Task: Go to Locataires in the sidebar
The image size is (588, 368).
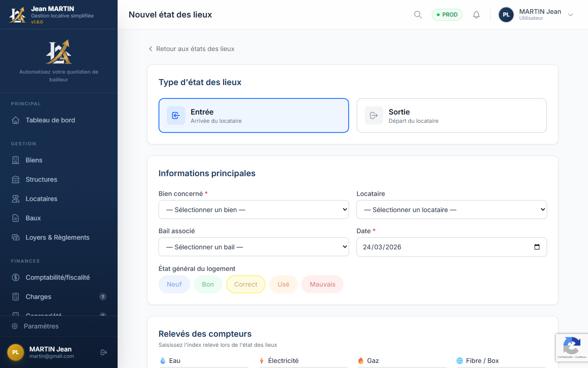Action: (x=41, y=199)
